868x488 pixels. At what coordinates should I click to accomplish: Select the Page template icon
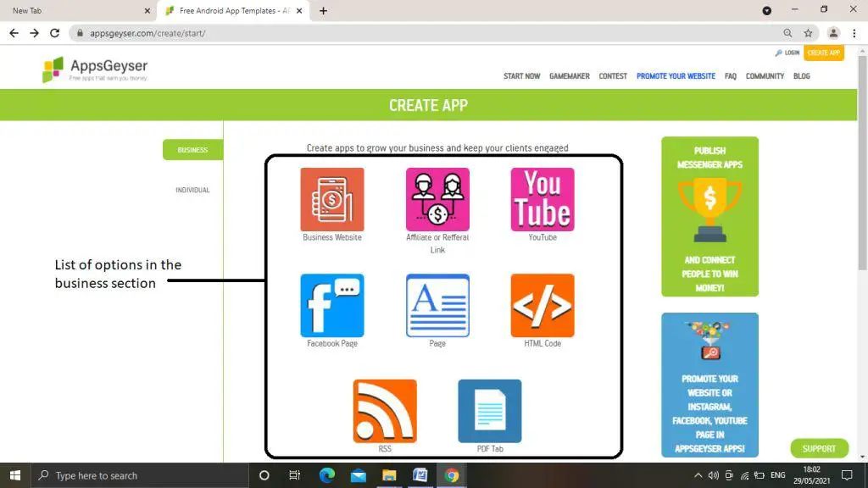pos(437,305)
